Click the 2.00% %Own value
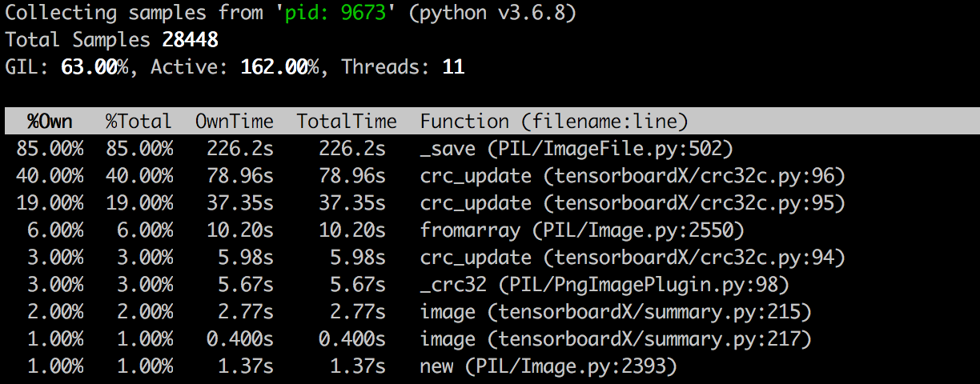Screen dimensions: 980x384 [x=55, y=312]
